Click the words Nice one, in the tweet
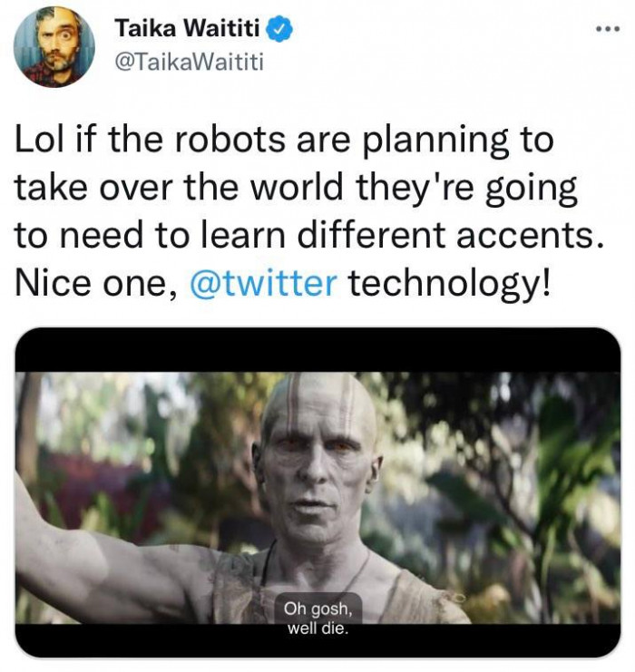The width and height of the screenshot is (635, 672). [x=96, y=283]
